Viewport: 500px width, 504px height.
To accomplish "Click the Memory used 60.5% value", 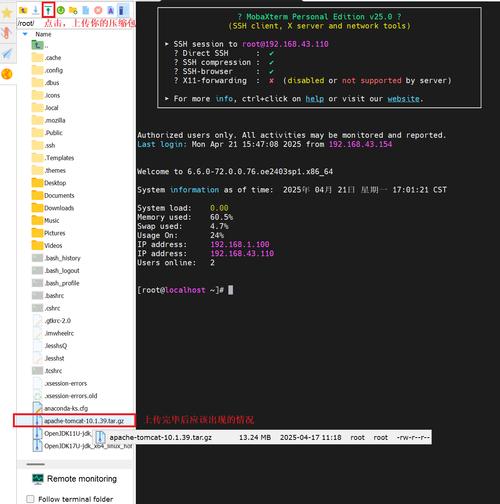I will click(221, 217).
